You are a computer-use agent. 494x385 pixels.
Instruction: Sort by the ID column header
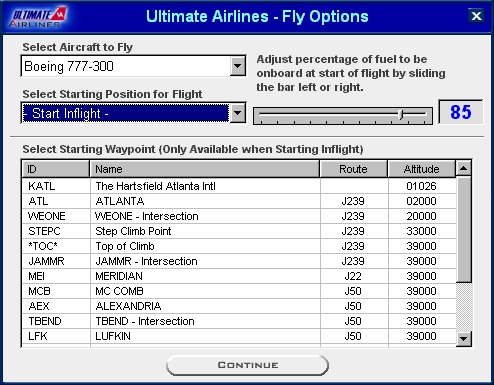pos(56,169)
